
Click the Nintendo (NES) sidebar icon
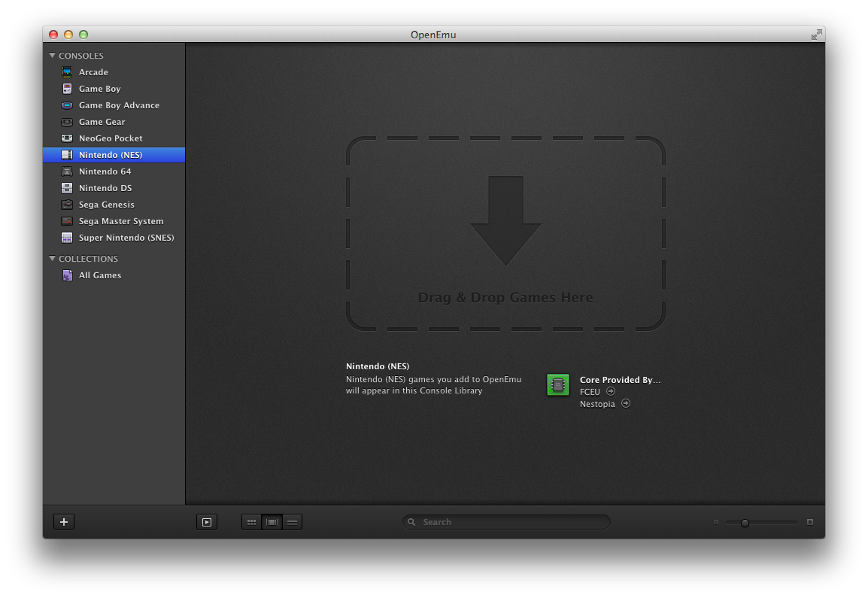[x=67, y=155]
